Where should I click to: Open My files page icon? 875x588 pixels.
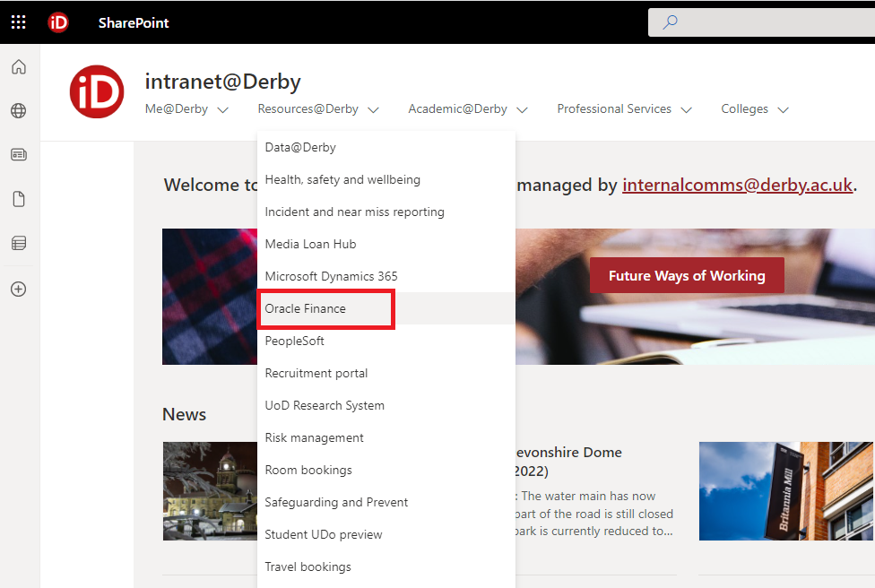coord(19,199)
